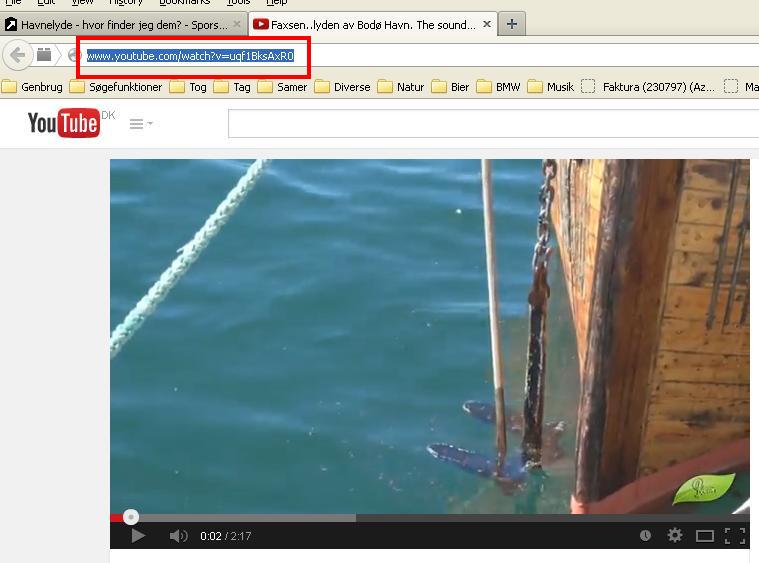The height and width of the screenshot is (563, 759).
Task: Open the Søgefunktioner bookmarks folder
Action: coord(116,87)
